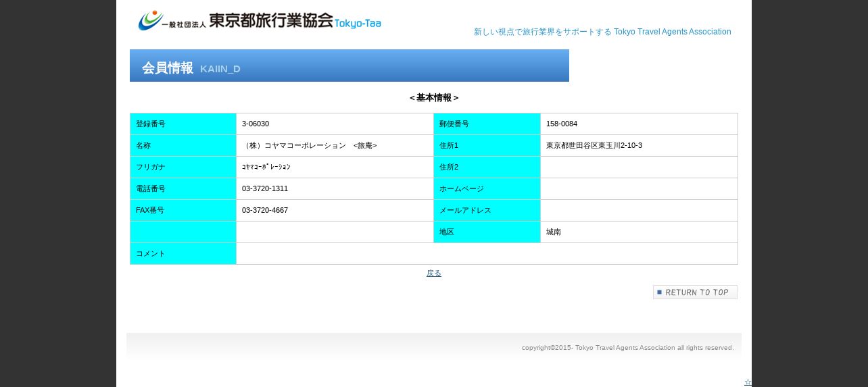The image size is (868, 387).
Task: Click the ☆ link at the page's bottom corner
Action: pos(748,382)
